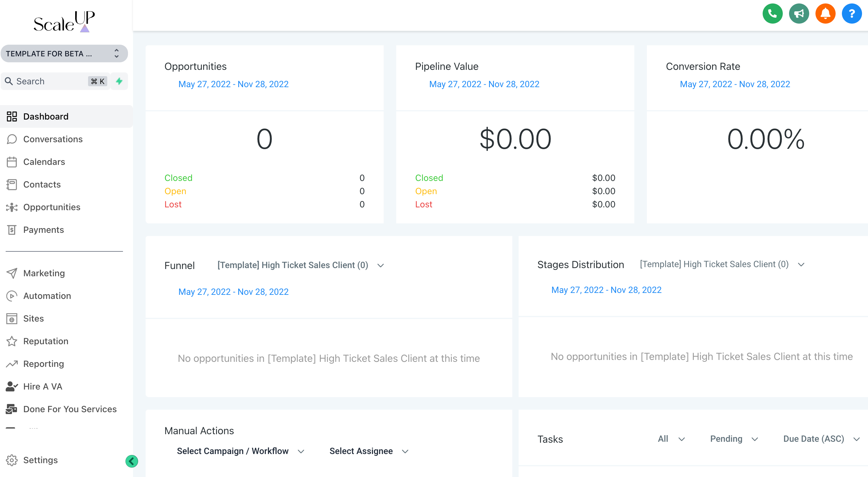Go to Contacts section

pos(66,184)
